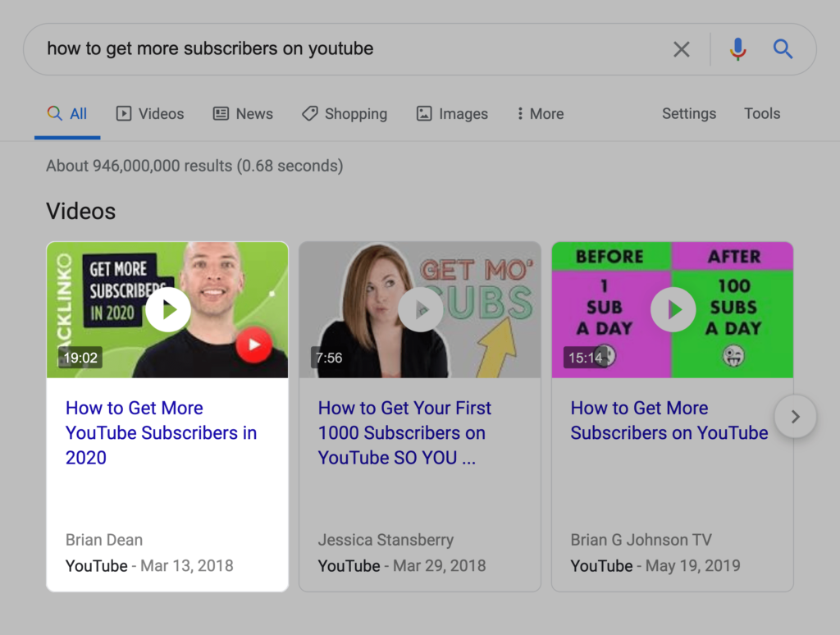
Task: Open the More search options menu
Action: point(540,113)
